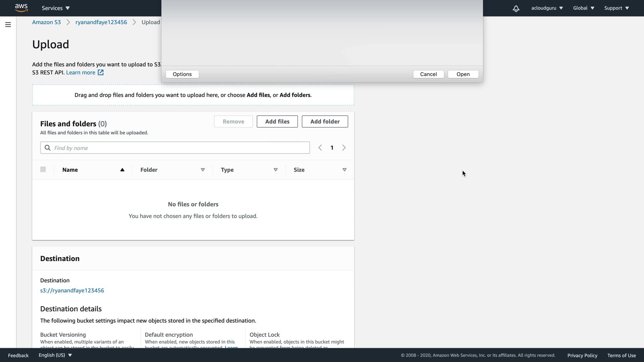
Task: Click the external link icon beside Learn more
Action: point(101,72)
